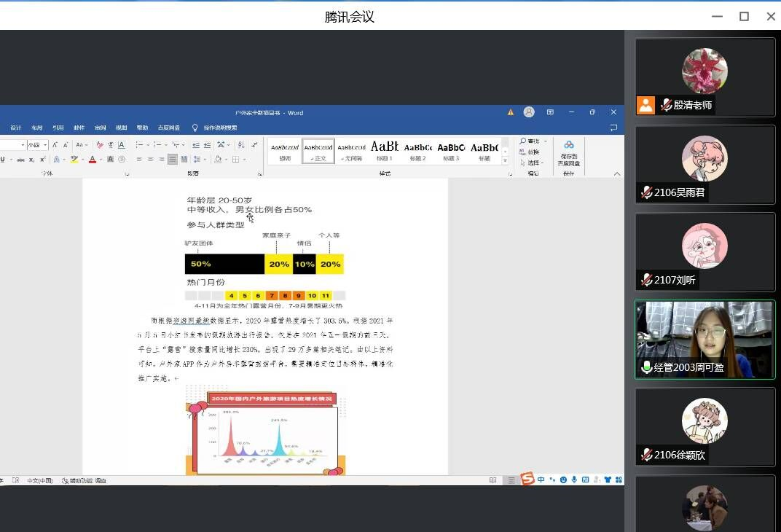Click the Word account profile icon
This screenshot has height=532, width=781.
click(x=529, y=112)
